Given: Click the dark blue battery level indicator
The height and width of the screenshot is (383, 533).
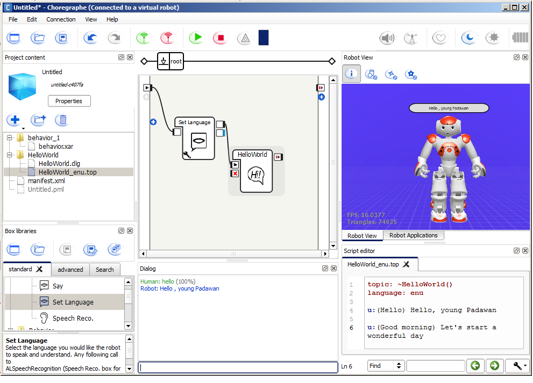Looking at the screenshot, I should coord(263,38).
